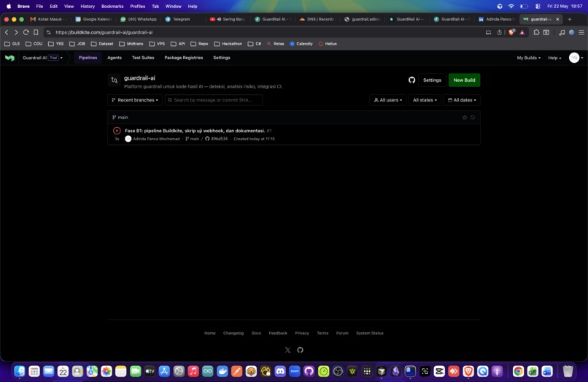Open the Brave Rewards triangle icon

[522, 32]
